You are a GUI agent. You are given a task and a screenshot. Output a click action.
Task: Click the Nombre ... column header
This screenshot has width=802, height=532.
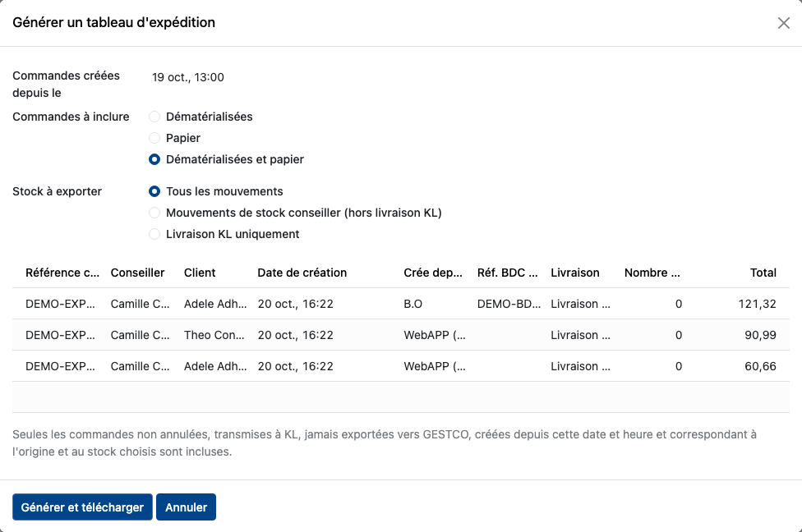[x=652, y=273]
